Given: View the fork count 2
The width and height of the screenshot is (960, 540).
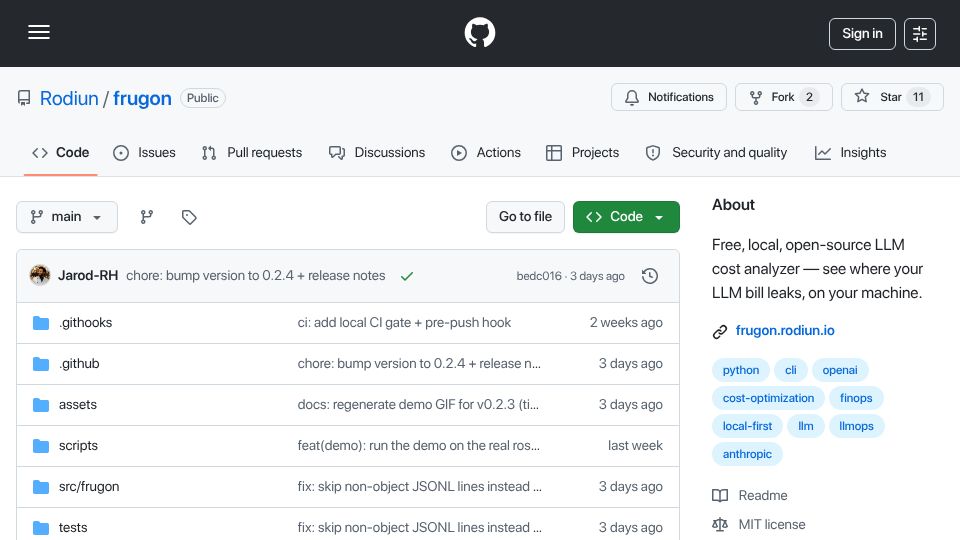Looking at the screenshot, I should tap(809, 97).
